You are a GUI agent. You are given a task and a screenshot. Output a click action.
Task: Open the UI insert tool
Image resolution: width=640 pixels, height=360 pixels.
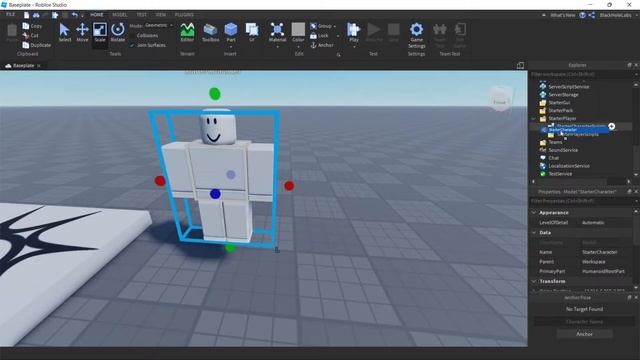252,32
